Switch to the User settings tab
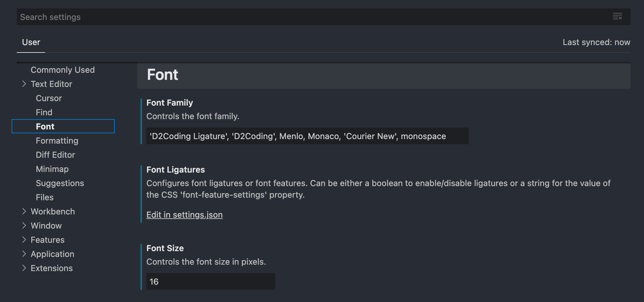 [x=31, y=42]
